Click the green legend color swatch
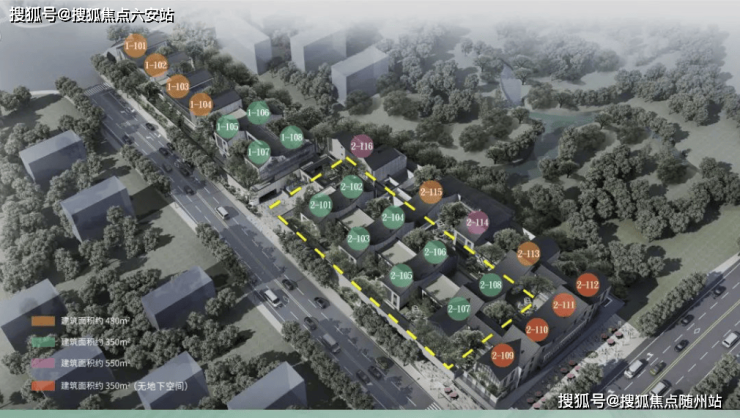Viewport: 740px width, 418px height. point(43,342)
